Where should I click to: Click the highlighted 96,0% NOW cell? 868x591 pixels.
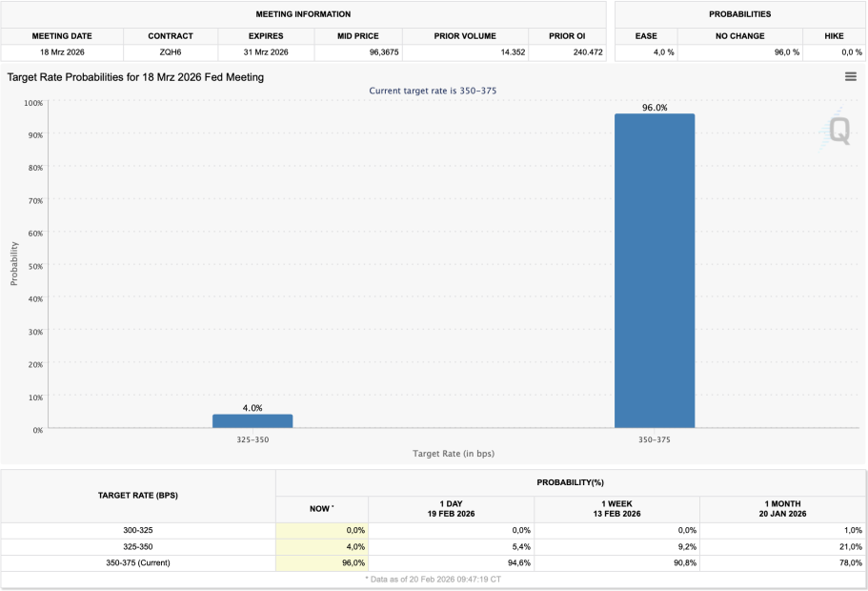point(322,562)
